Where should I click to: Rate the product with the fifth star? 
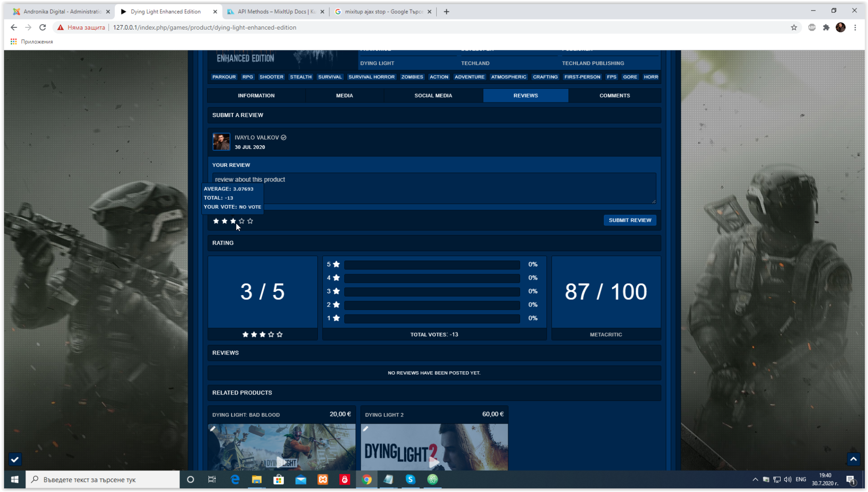pyautogui.click(x=250, y=221)
